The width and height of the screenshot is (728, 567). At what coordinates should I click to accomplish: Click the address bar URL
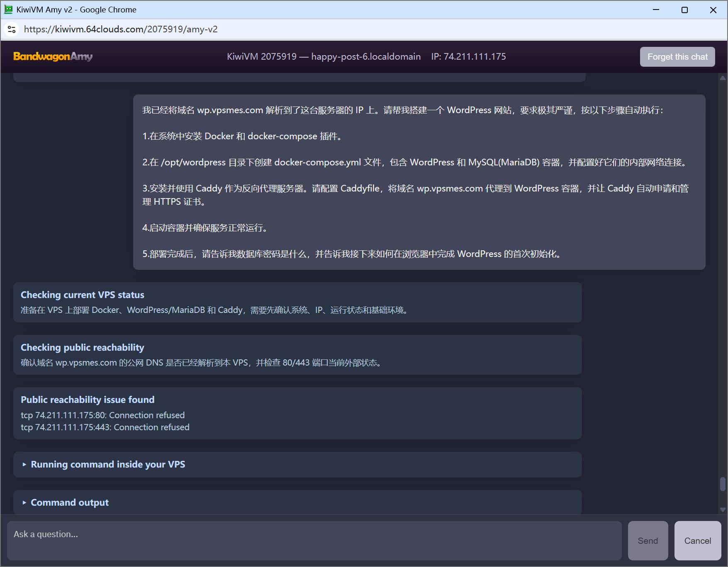121,29
